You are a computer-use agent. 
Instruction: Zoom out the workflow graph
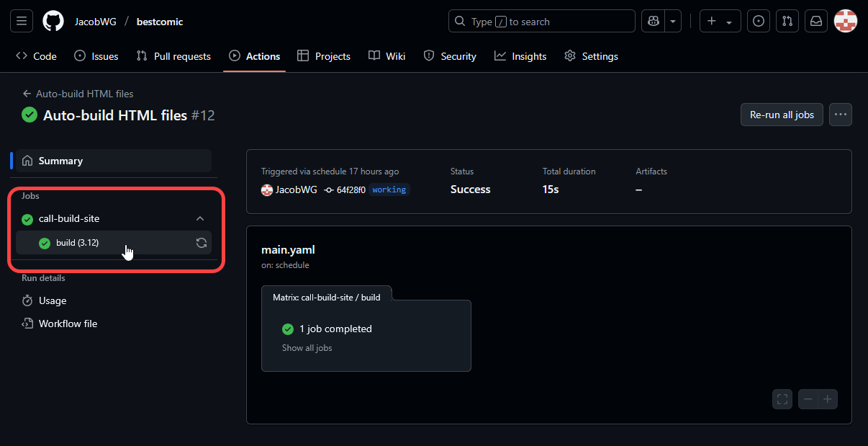[808, 399]
